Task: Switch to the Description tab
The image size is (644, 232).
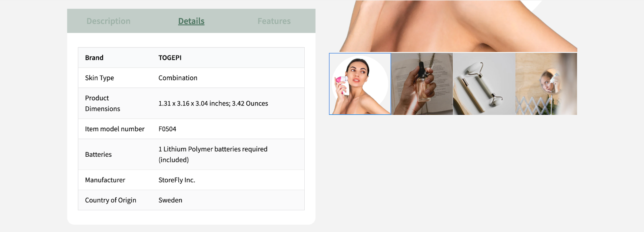Action: coord(108,21)
